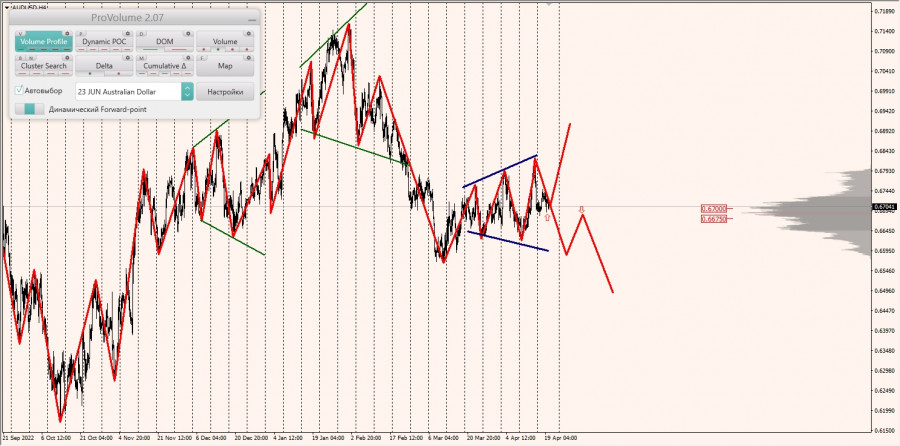Image resolution: width=900 pixels, height=446 pixels.
Task: Click current price tag 0.67041
Action: point(885,206)
